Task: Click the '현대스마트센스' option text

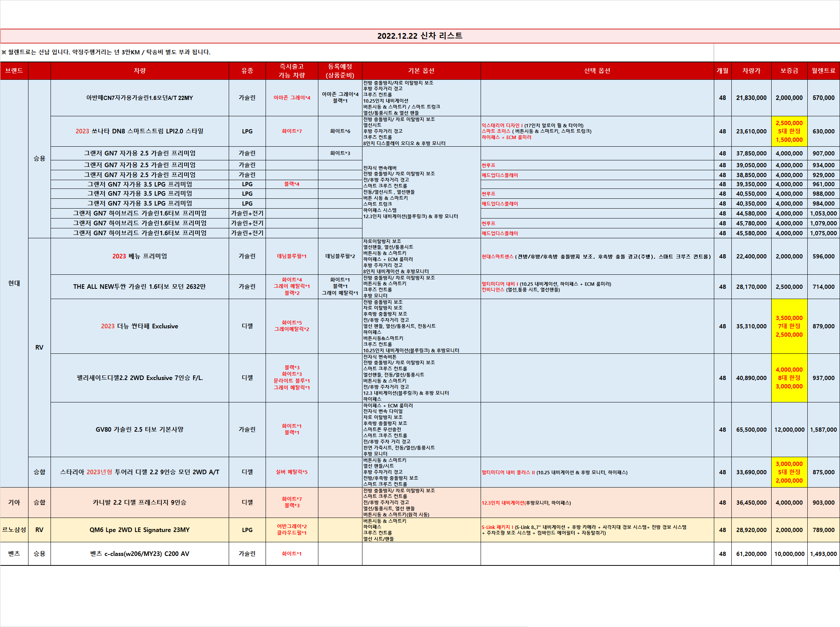Action: 497,256
